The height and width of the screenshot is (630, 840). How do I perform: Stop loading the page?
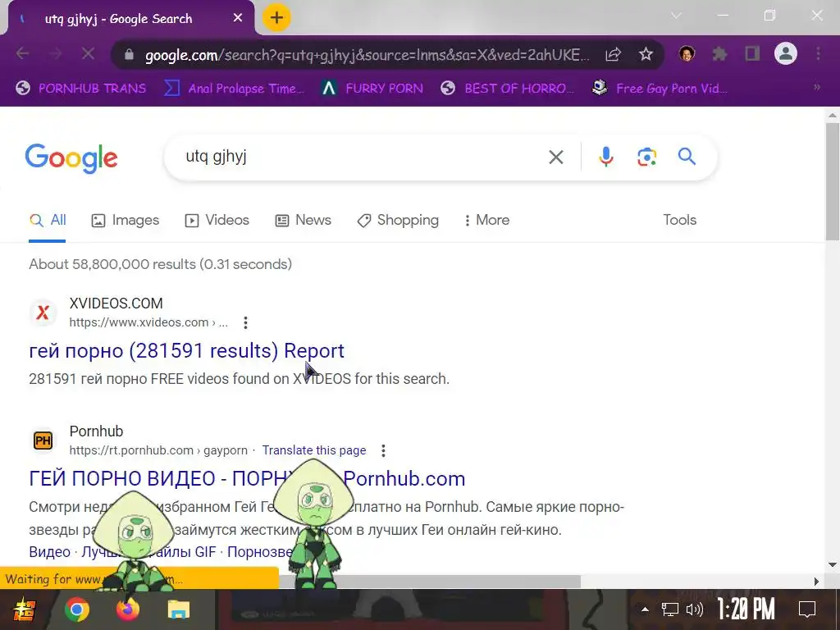(88, 53)
